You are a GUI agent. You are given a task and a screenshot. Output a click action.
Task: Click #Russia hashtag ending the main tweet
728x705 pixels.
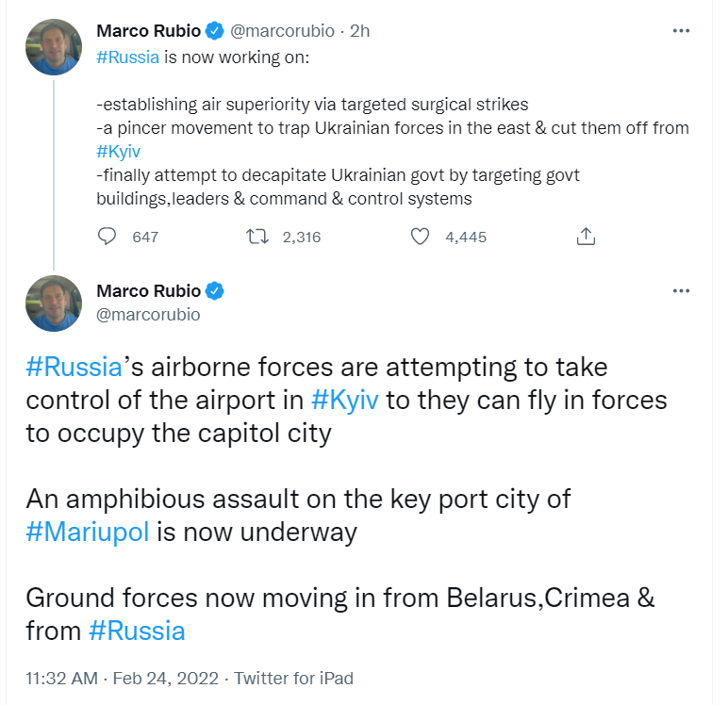137,630
